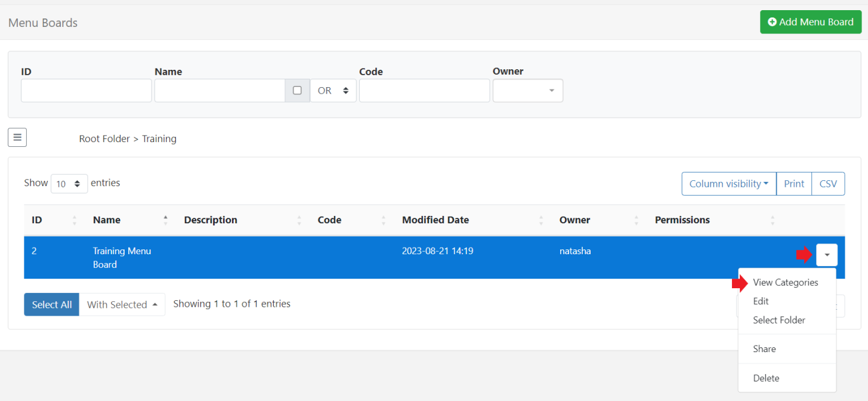Open the OR logic operator dropdown
Image resolution: width=868 pixels, height=401 pixels.
click(333, 91)
